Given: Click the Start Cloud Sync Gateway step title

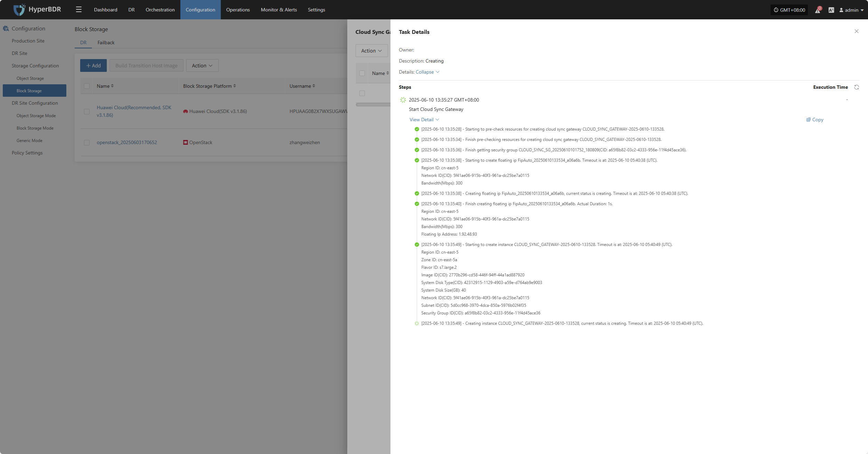Looking at the screenshot, I should (x=436, y=109).
